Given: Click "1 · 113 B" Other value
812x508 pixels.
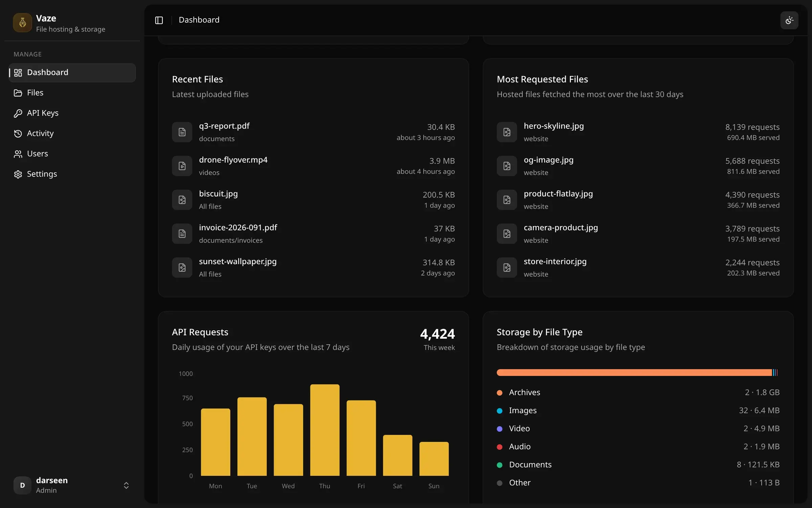Looking at the screenshot, I should point(764,483).
